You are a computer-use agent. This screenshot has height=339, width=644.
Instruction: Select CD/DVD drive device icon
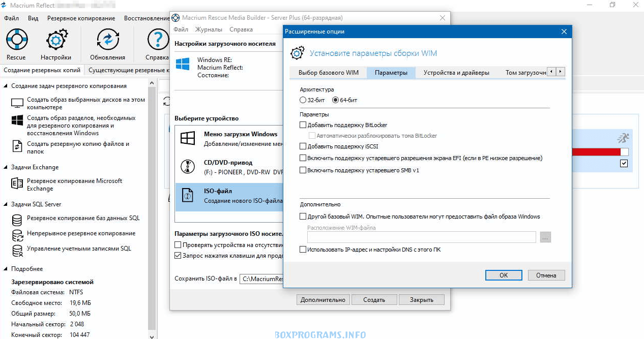click(188, 167)
